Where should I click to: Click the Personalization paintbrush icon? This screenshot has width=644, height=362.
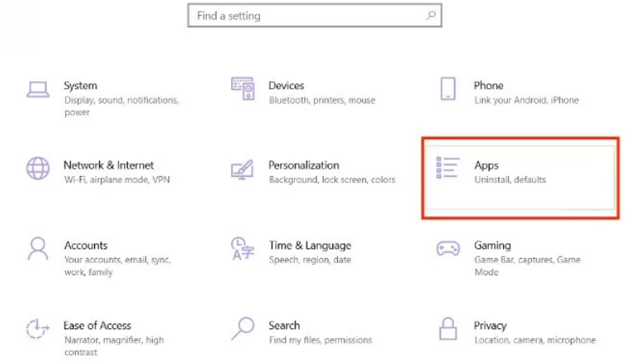coord(242,170)
